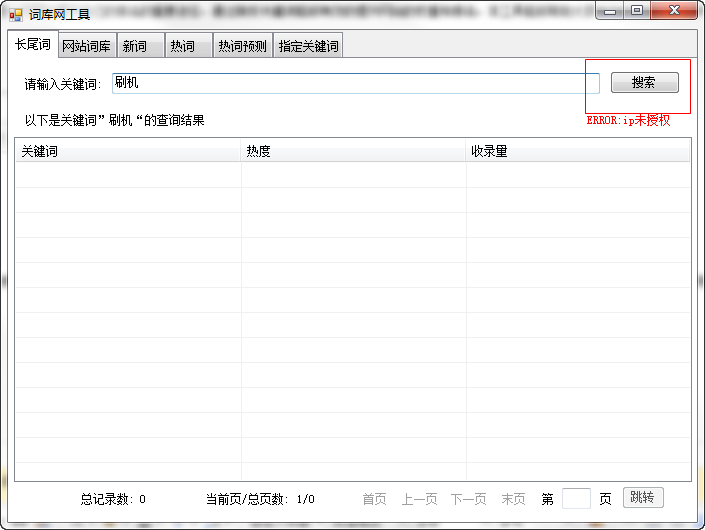Focus the keyword input field containing 刷机

click(x=356, y=83)
